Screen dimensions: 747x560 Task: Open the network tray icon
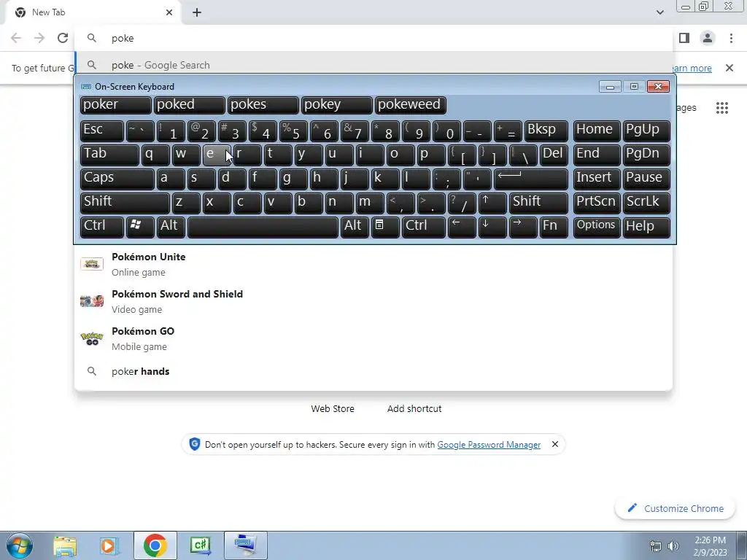point(656,546)
